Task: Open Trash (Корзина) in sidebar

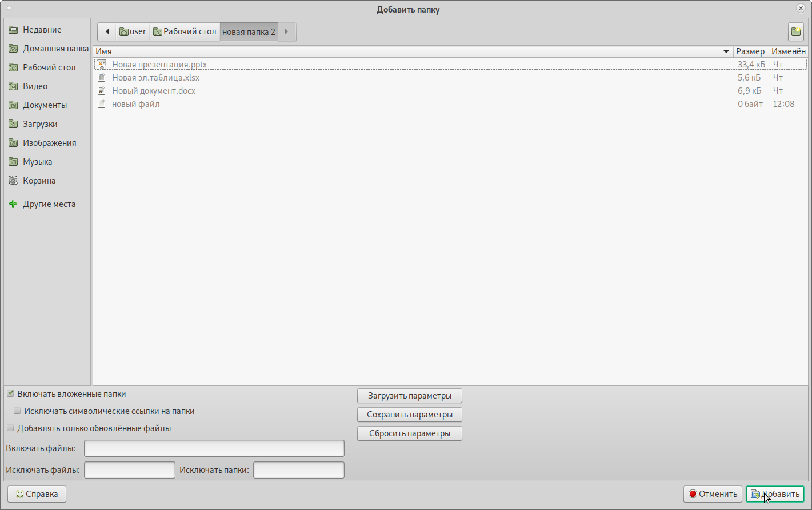Action: click(x=39, y=181)
